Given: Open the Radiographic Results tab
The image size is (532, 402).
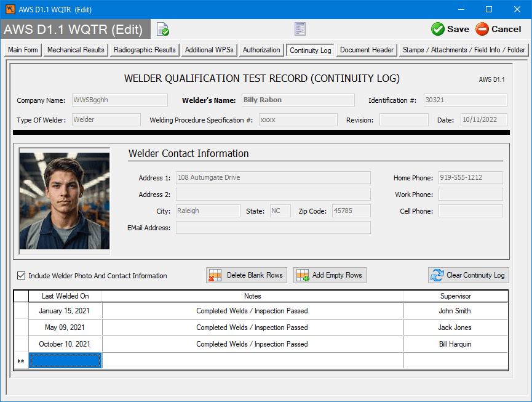Looking at the screenshot, I should (145, 50).
